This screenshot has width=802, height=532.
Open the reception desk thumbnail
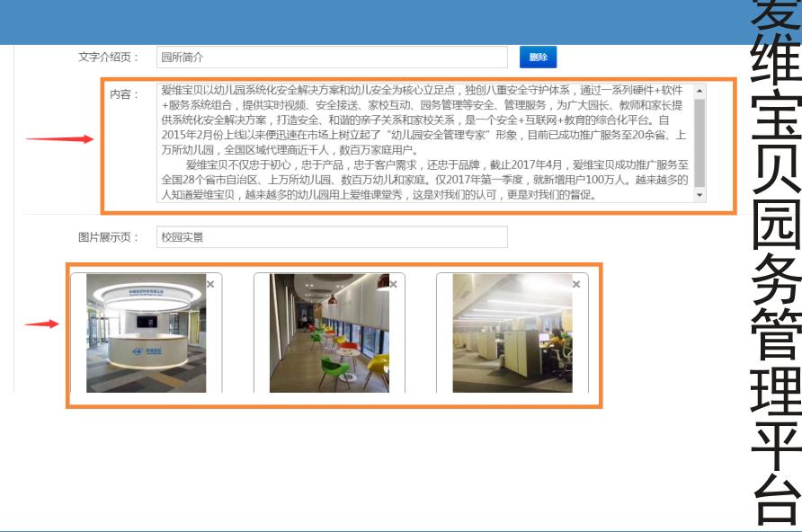(x=147, y=333)
